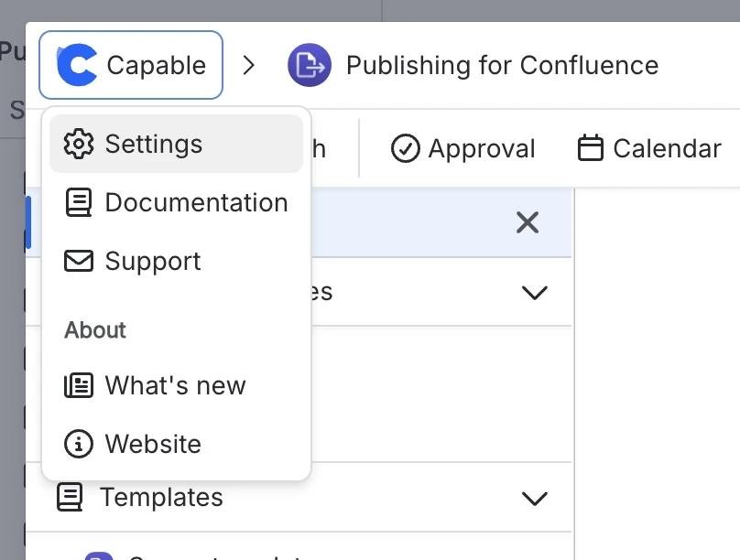Viewport: 740px width, 560px height.
Task: Dismiss the banner with the X
Action: tap(528, 222)
